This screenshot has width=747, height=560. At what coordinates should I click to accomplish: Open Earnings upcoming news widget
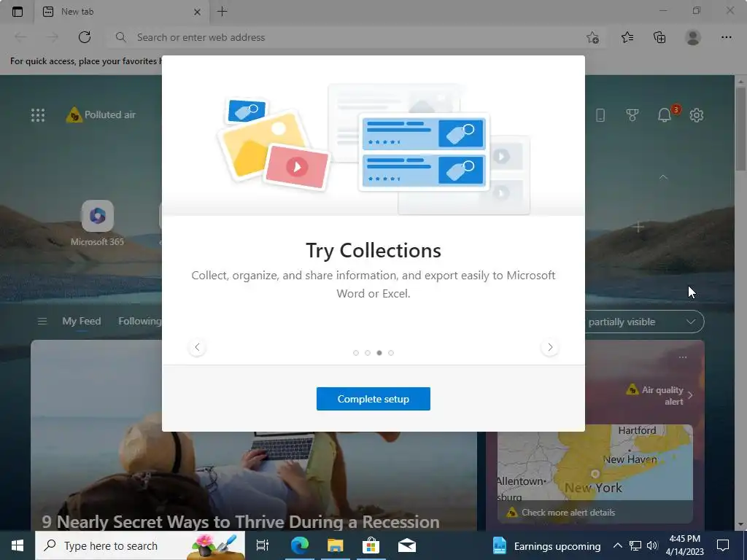click(x=547, y=545)
